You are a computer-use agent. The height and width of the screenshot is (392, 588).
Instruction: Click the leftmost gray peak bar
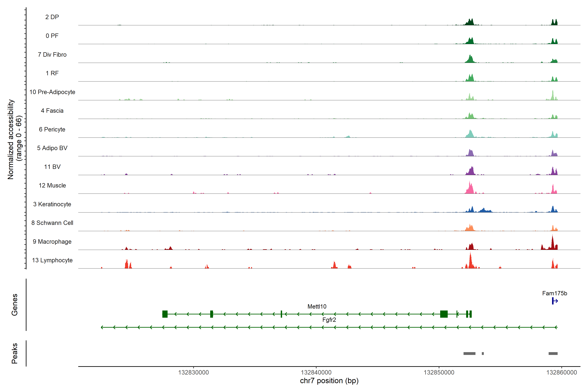[469, 353]
